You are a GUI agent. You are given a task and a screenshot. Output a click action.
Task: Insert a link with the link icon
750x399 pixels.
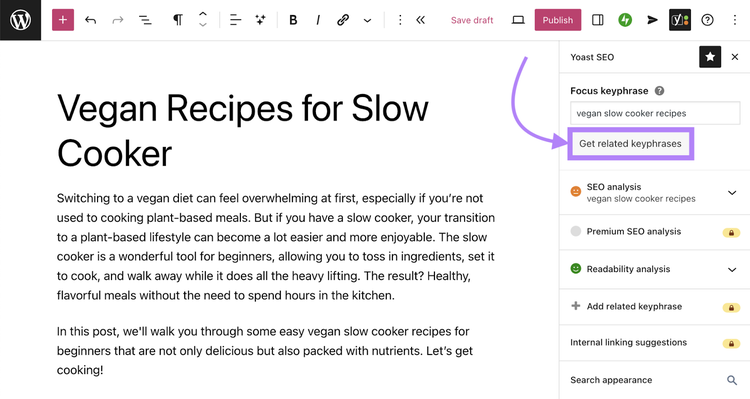click(x=342, y=20)
